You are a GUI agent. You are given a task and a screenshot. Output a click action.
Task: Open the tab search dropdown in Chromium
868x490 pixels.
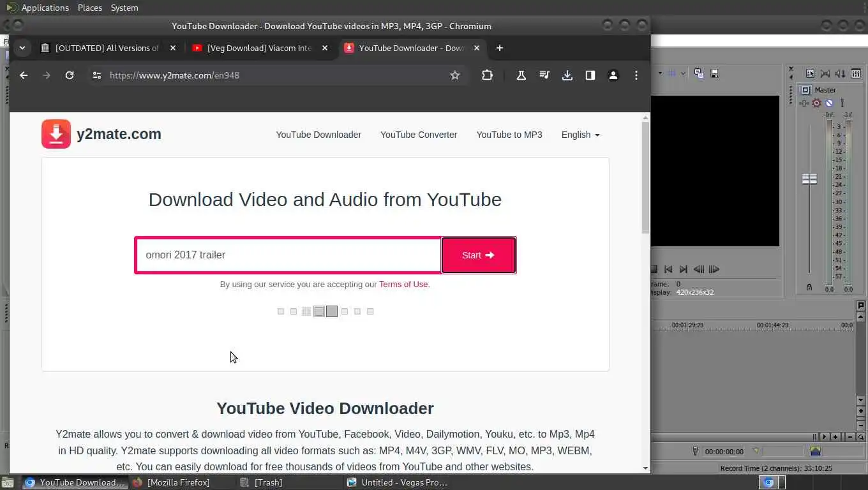coord(22,48)
